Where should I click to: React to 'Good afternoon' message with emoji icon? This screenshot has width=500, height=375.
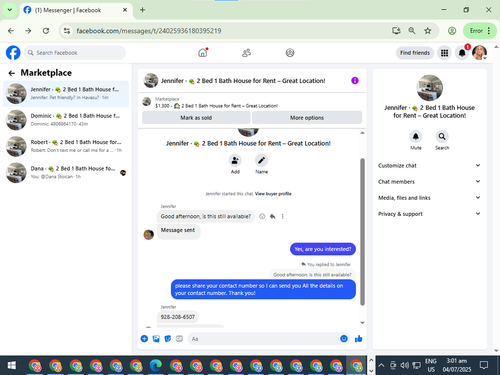[262, 216]
